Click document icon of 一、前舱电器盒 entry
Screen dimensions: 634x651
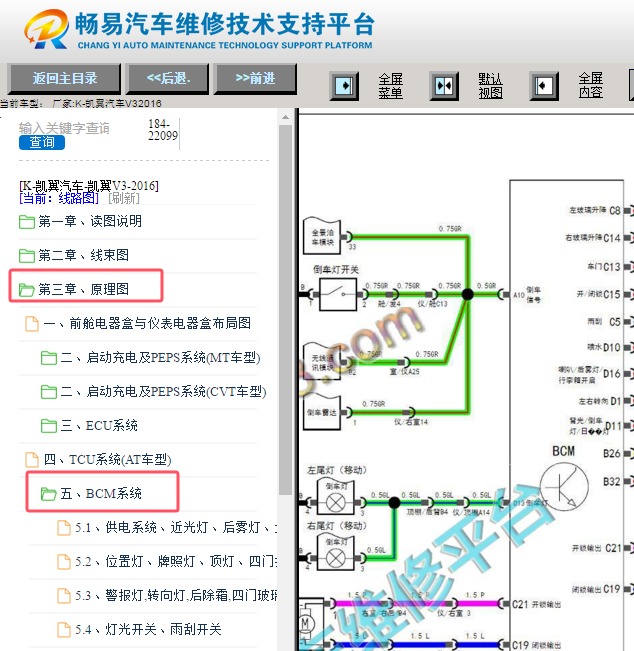point(32,324)
